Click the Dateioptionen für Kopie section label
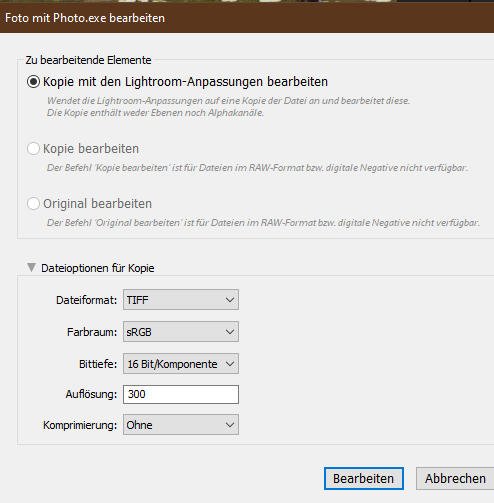494x503 pixels. (x=98, y=268)
